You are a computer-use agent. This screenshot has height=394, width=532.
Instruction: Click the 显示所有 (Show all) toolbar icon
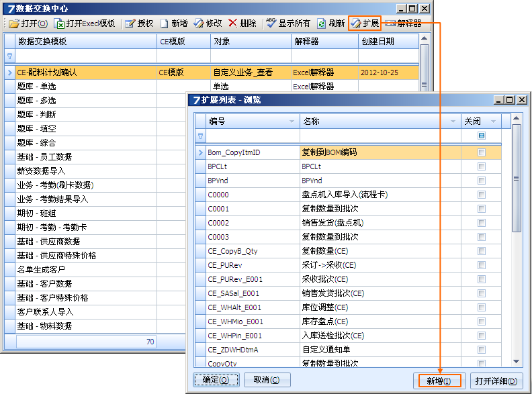tap(271, 23)
